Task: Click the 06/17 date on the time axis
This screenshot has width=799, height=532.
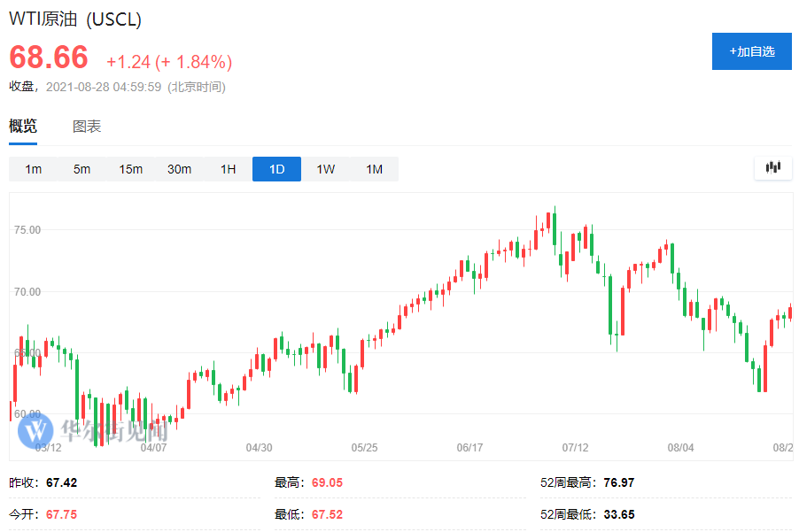Action: [469, 447]
